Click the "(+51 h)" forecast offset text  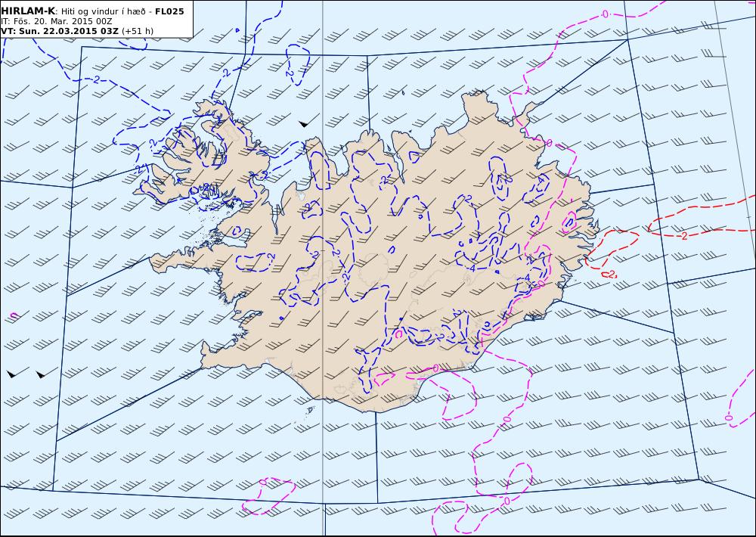coord(138,31)
